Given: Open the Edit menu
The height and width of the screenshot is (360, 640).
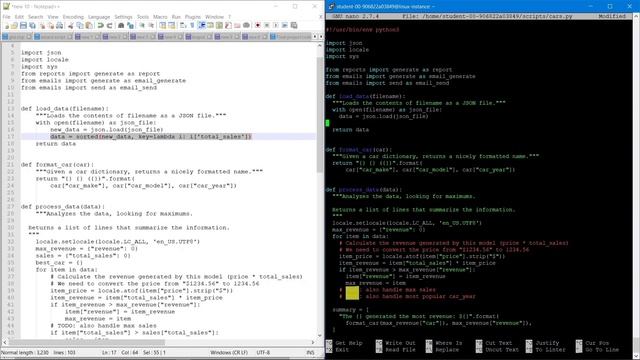Looking at the screenshot, I should pyautogui.click(x=19, y=17).
